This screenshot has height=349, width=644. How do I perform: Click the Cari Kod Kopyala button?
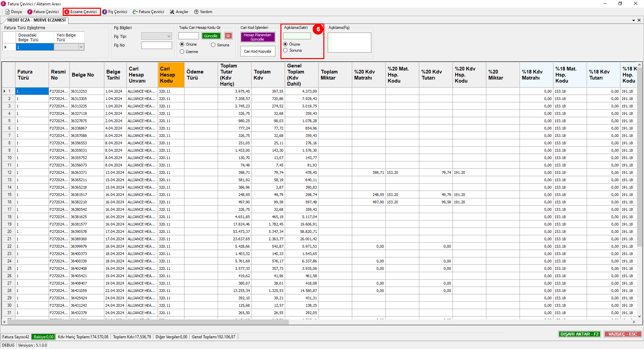(258, 51)
